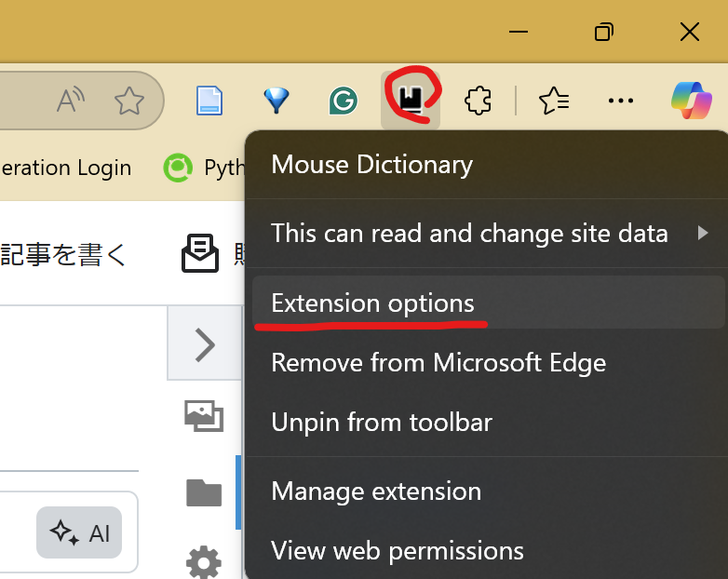This screenshot has height=579, width=728.
Task: Expand the sidebar with the chevron arrow
Action: pyautogui.click(x=205, y=344)
